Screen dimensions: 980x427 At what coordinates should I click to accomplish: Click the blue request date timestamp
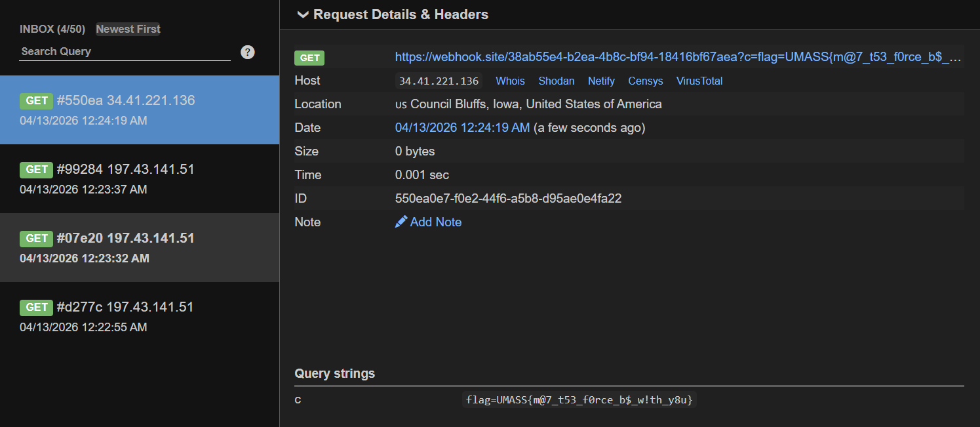coord(462,128)
